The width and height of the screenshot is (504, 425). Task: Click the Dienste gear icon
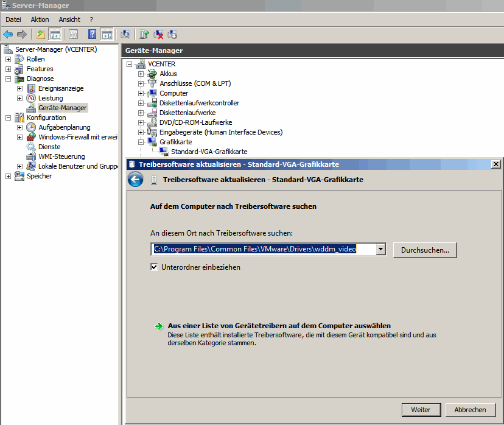tap(31, 147)
